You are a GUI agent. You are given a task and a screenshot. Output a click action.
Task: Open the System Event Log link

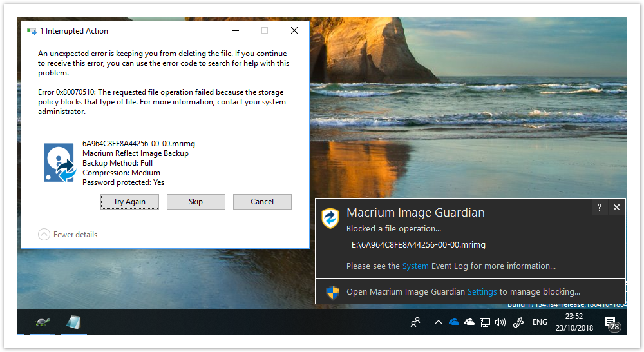tap(415, 266)
